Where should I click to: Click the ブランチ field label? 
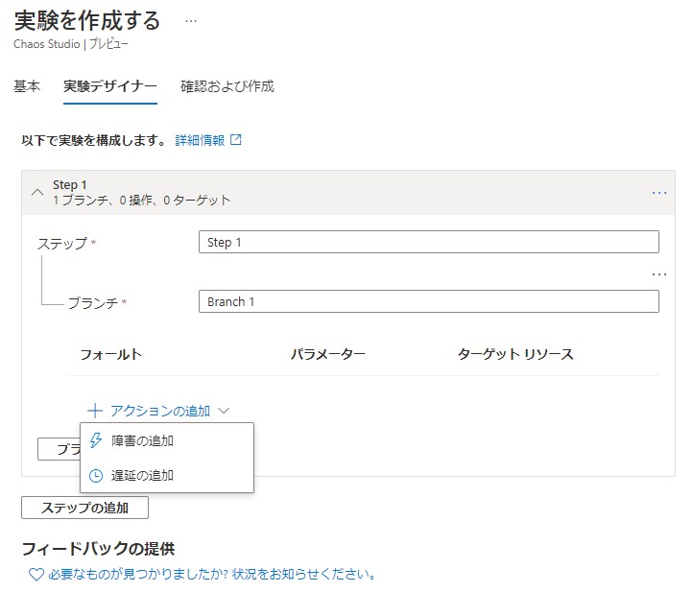93,302
